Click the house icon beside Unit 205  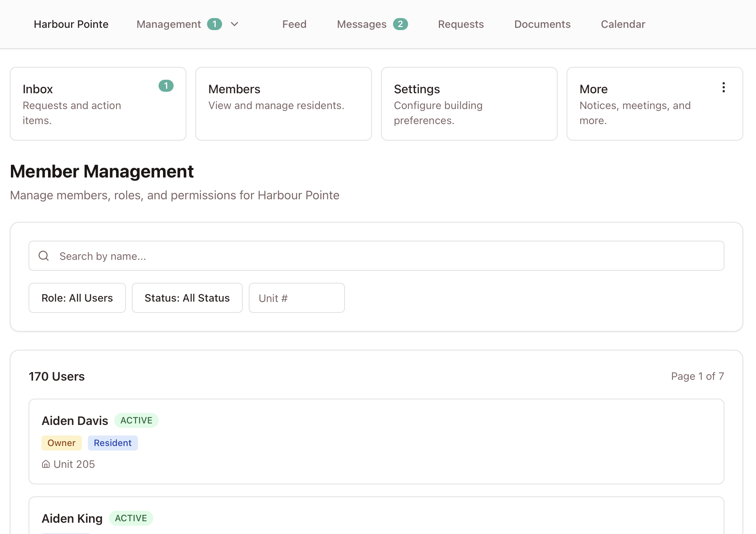[x=46, y=464]
